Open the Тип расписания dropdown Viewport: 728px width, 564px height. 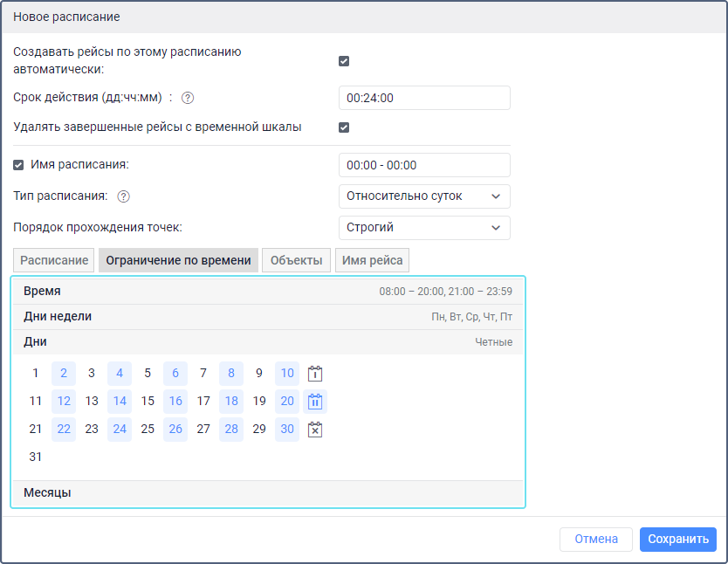click(x=423, y=196)
